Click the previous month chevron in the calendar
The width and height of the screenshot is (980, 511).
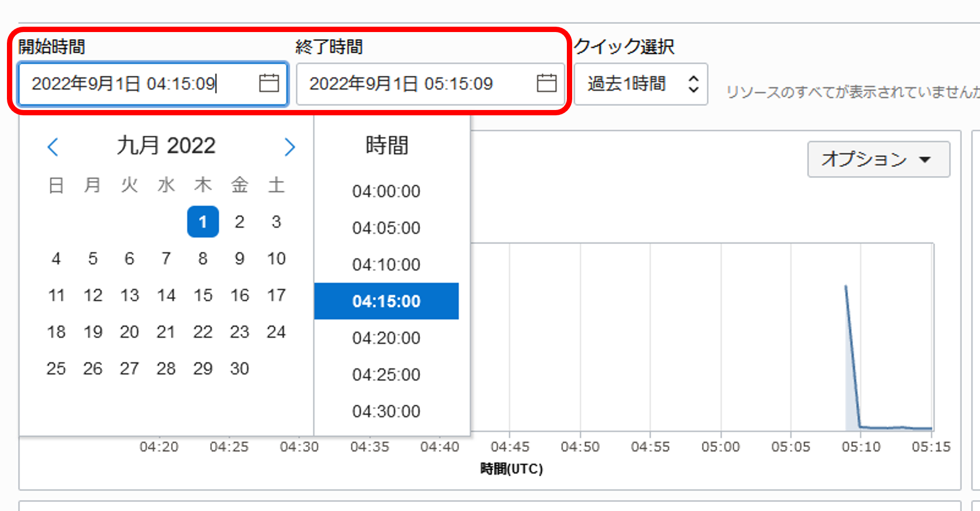tap(53, 146)
